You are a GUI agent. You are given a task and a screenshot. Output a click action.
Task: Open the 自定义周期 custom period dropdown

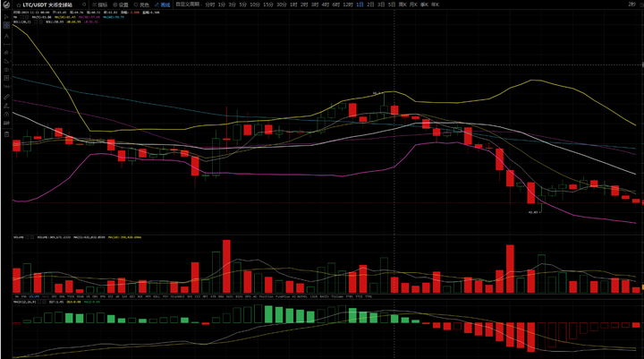coord(189,4)
